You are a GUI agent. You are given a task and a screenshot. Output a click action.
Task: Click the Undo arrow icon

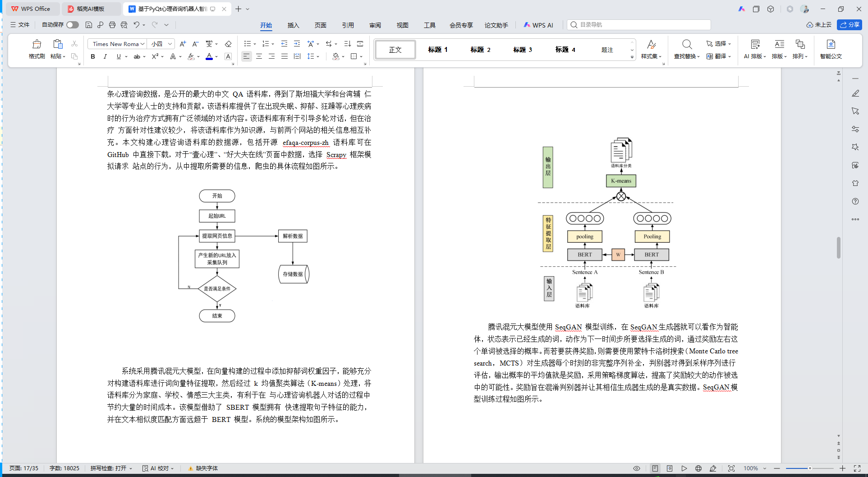[x=137, y=25]
